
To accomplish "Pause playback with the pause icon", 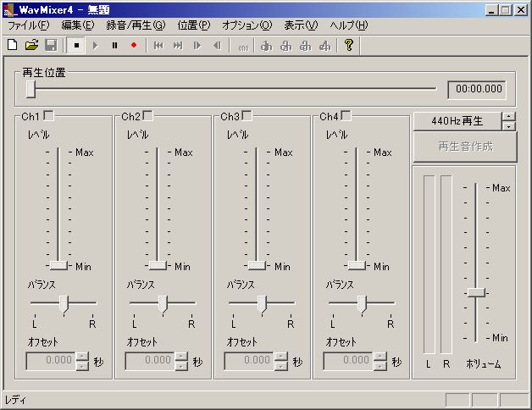I will 114,45.
